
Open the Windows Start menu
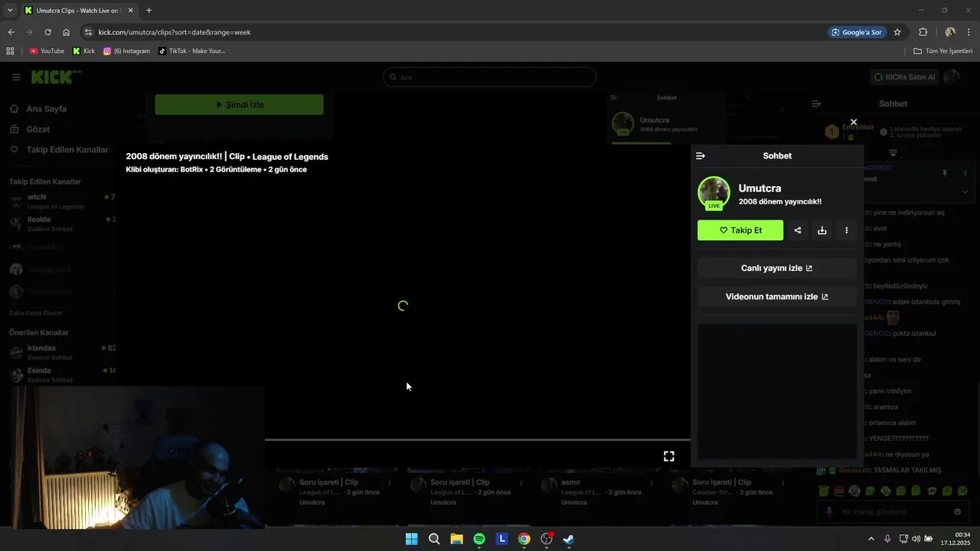[x=411, y=539]
